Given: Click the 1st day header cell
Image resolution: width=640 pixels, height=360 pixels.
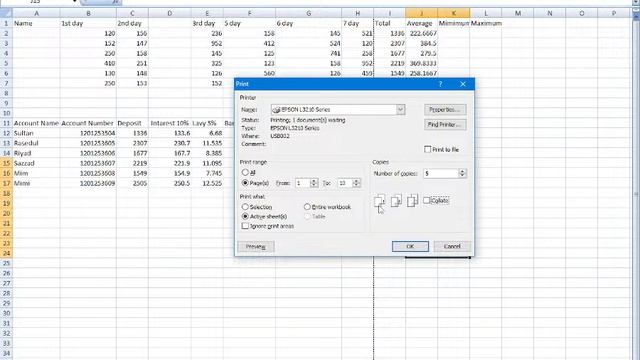Looking at the screenshot, I should pyautogui.click(x=88, y=23).
